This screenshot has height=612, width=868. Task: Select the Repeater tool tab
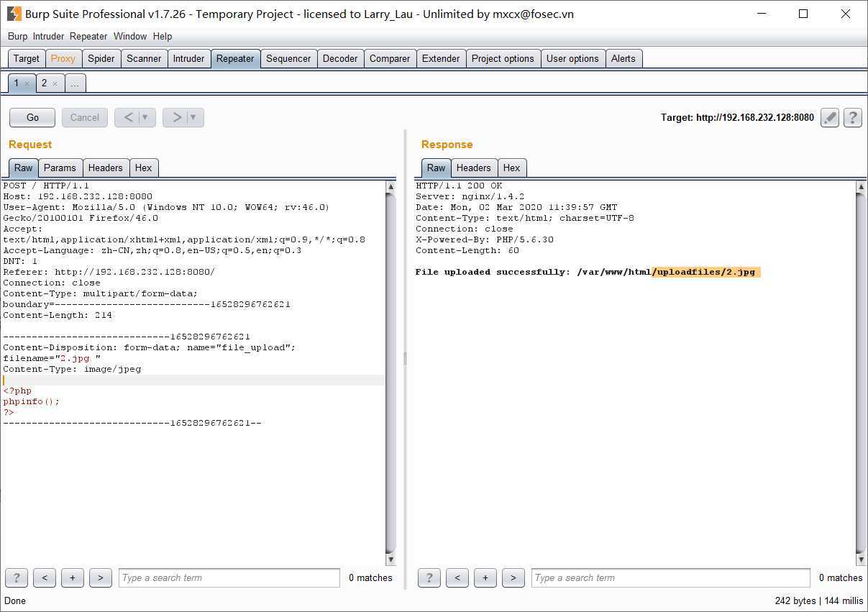235,58
